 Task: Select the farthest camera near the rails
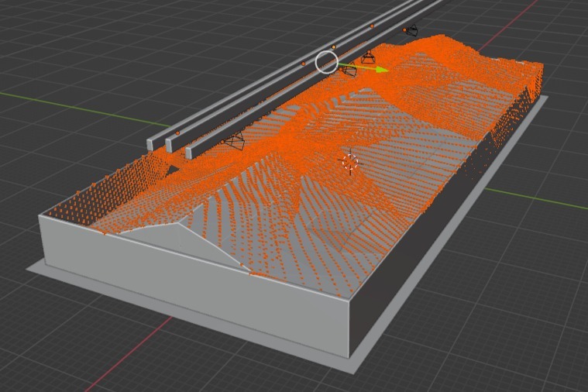click(x=411, y=31)
